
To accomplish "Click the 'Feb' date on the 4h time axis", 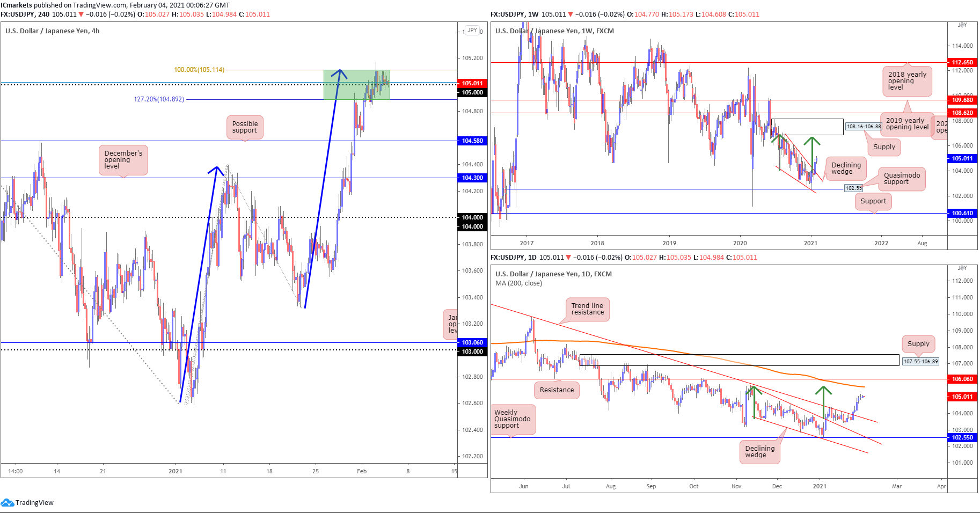I will point(362,471).
